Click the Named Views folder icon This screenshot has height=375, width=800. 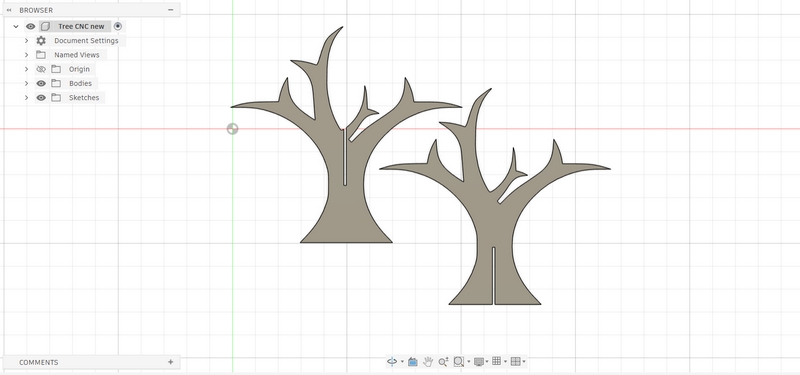[41, 55]
